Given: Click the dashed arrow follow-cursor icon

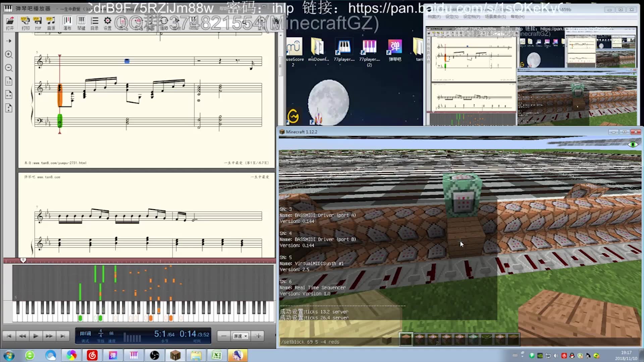Looking at the screenshot, I should pyautogui.click(x=9, y=41).
